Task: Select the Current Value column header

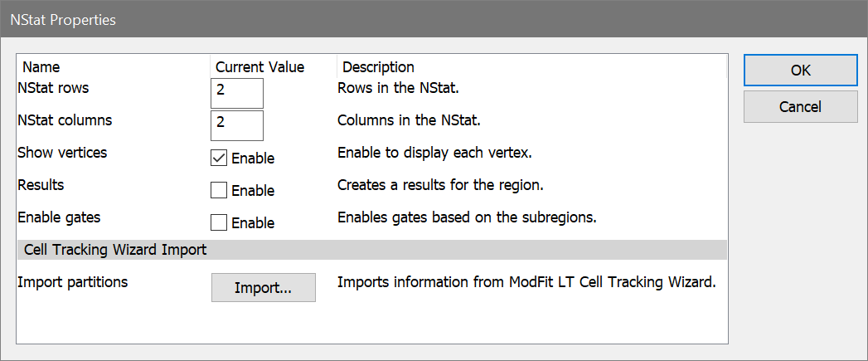Action: [259, 67]
